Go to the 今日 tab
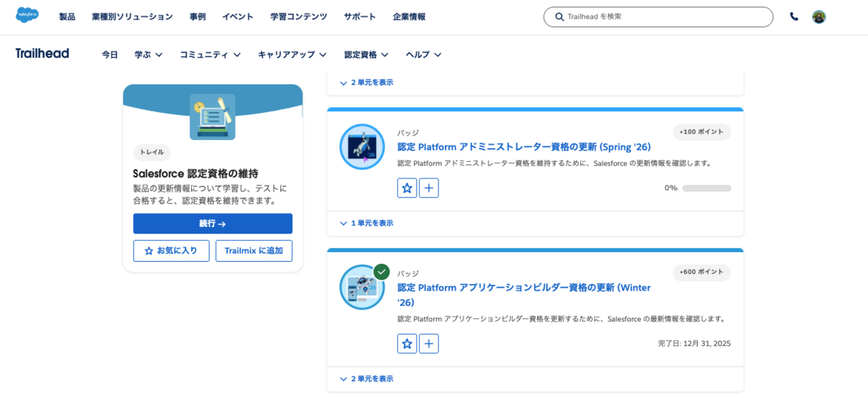The image size is (868, 399). pos(110,54)
